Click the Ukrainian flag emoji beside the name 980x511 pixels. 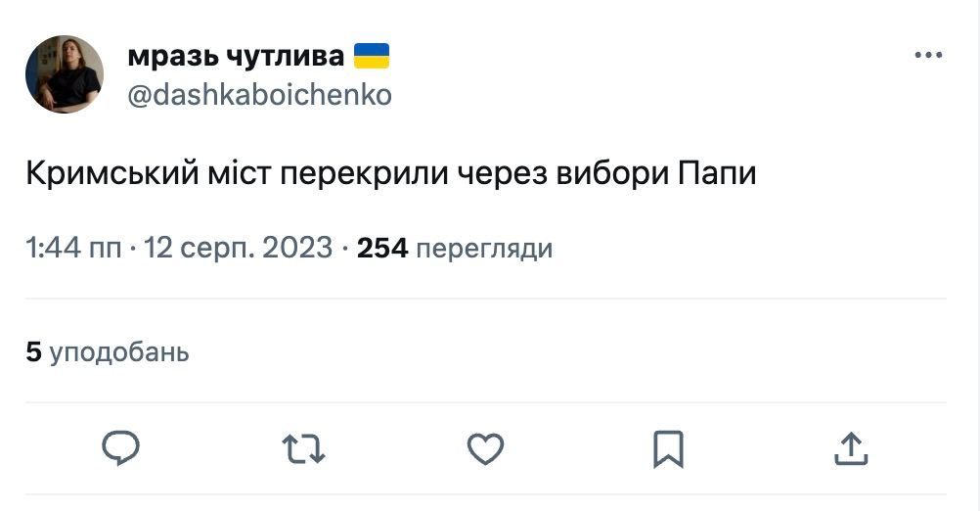coord(372,57)
